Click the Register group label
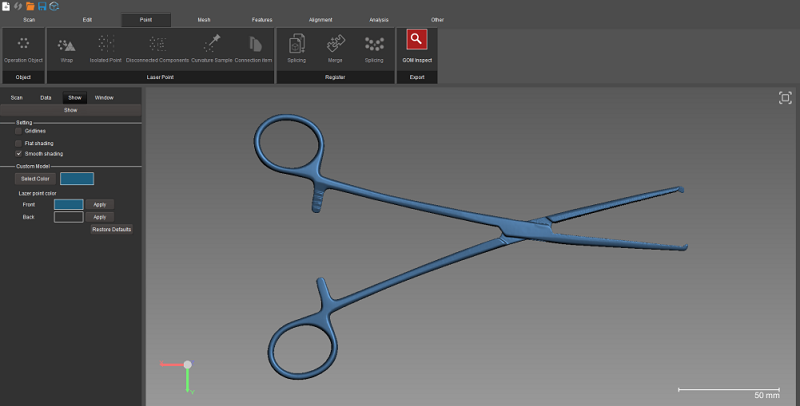 click(335, 78)
